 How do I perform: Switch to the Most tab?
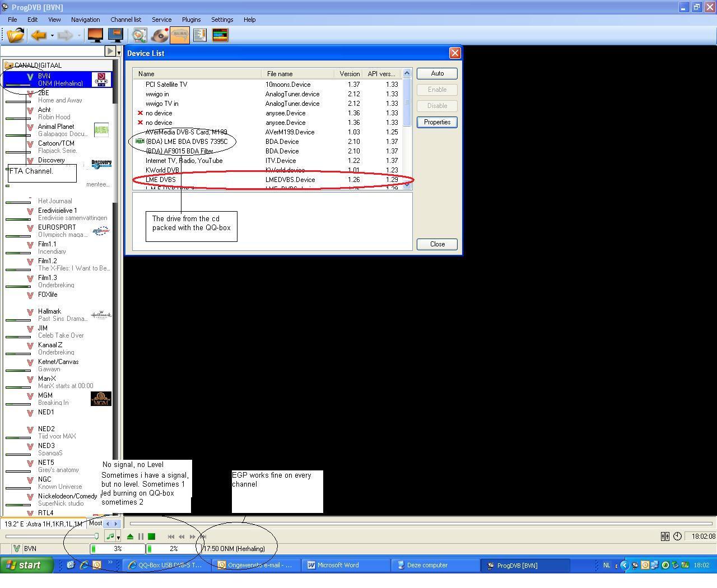pos(95,524)
